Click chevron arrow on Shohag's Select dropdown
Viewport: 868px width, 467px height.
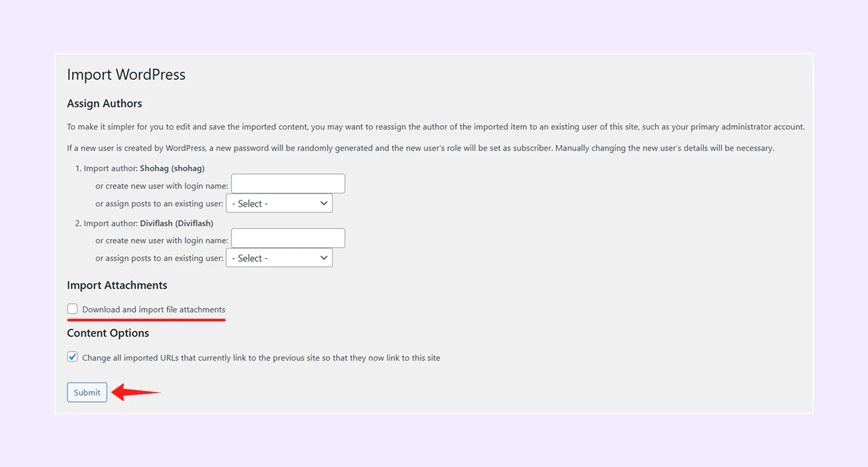coord(324,204)
